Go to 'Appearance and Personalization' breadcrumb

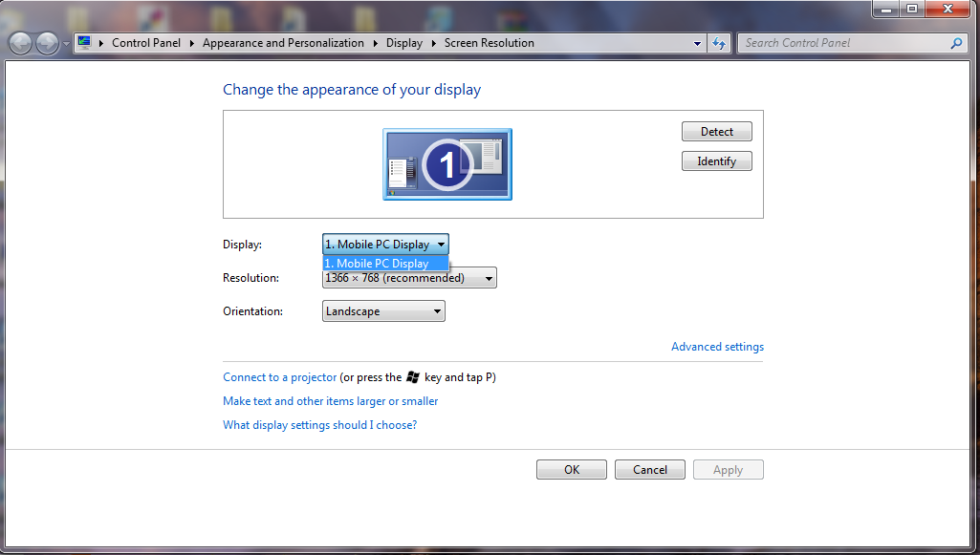(x=283, y=43)
